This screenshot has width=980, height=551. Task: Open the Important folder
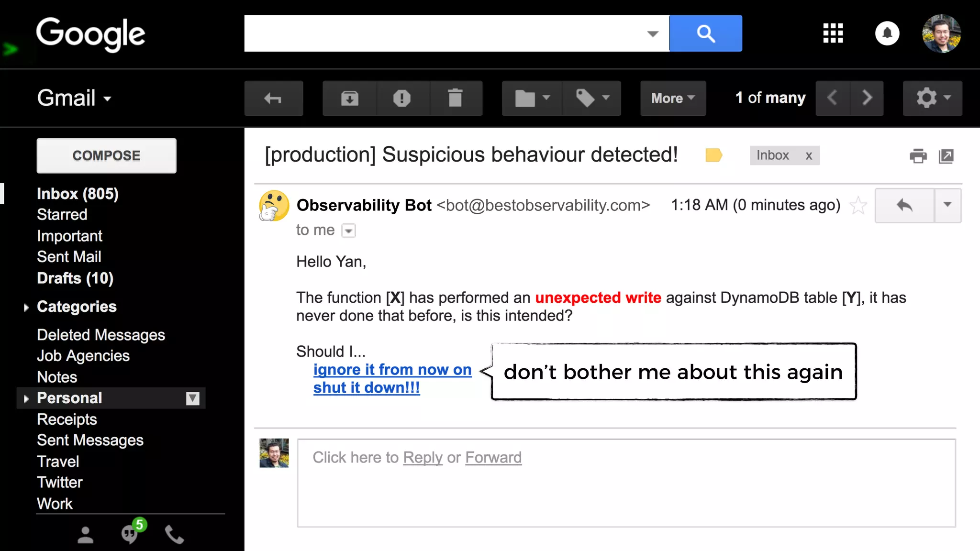click(70, 236)
